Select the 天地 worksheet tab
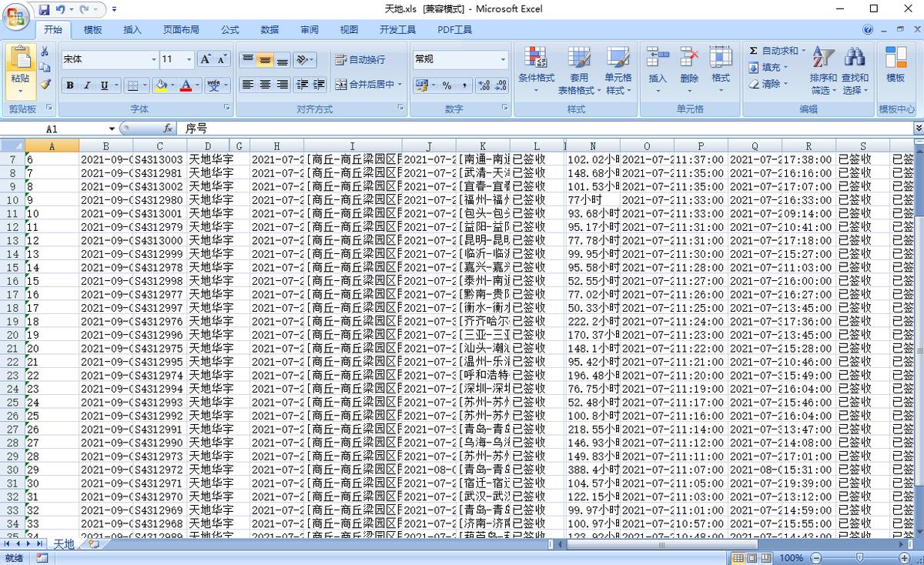 coord(64,544)
